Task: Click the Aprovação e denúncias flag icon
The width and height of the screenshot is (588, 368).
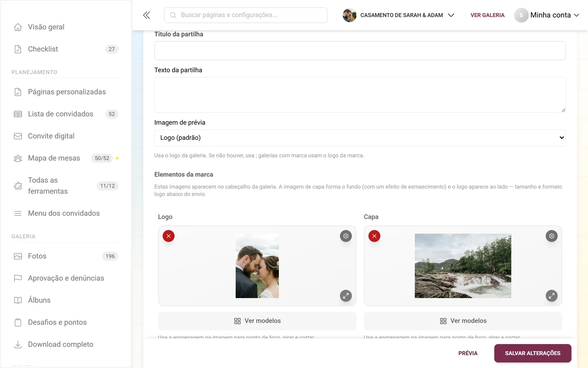Action: click(18, 278)
